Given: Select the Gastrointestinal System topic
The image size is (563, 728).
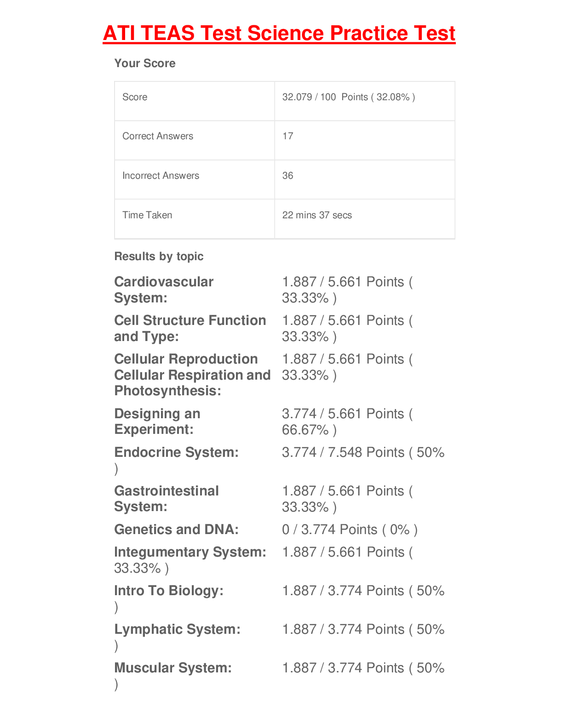Looking at the screenshot, I should coord(167,499).
